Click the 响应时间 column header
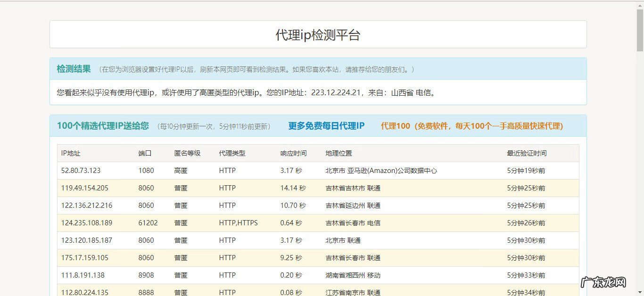Screen dimensions: 644x296 pyautogui.click(x=291, y=153)
